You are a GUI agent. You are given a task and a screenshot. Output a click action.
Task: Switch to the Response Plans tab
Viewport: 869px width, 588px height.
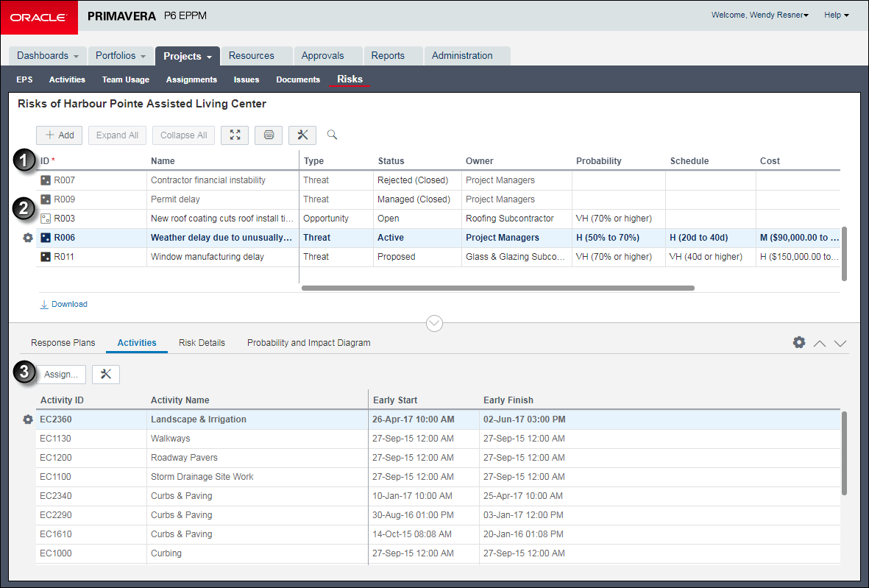[x=63, y=343]
